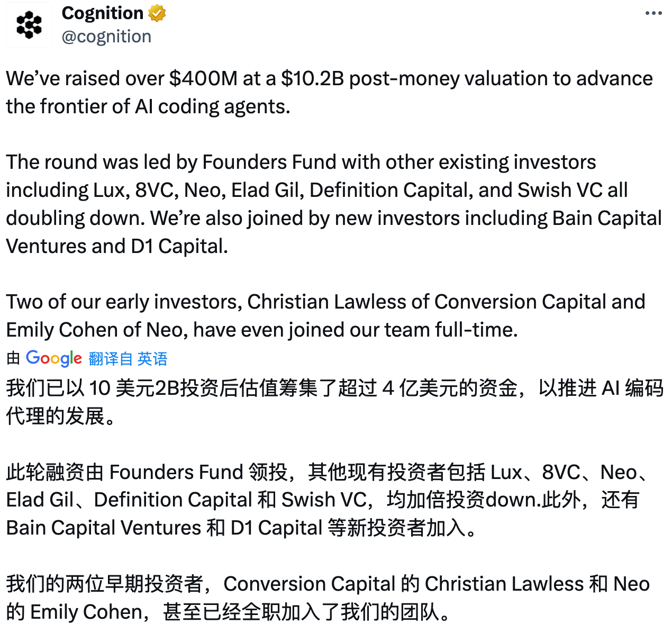Screen dimensions: 672x633
Task: Click "$10.2B" valuation in the tweet
Action: point(312,78)
